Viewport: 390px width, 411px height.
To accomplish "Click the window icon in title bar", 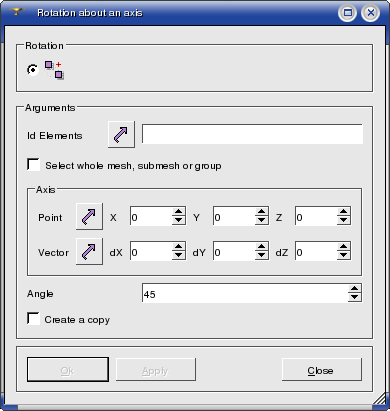I will tap(17, 12).
